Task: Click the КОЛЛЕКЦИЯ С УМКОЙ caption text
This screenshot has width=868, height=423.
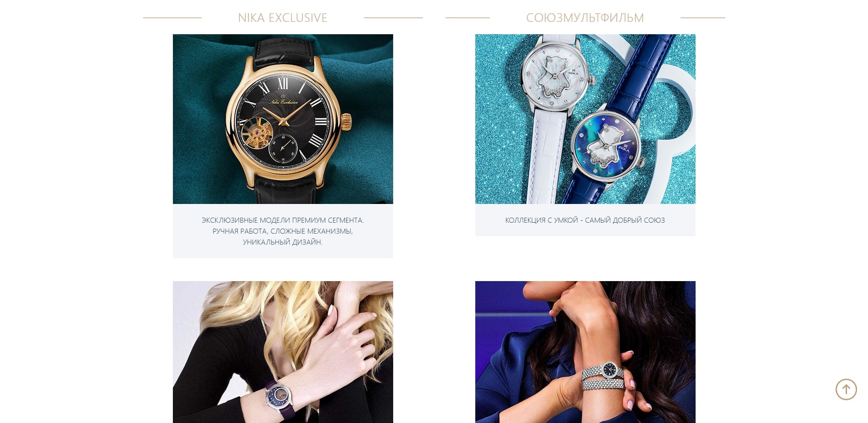Action: point(585,220)
